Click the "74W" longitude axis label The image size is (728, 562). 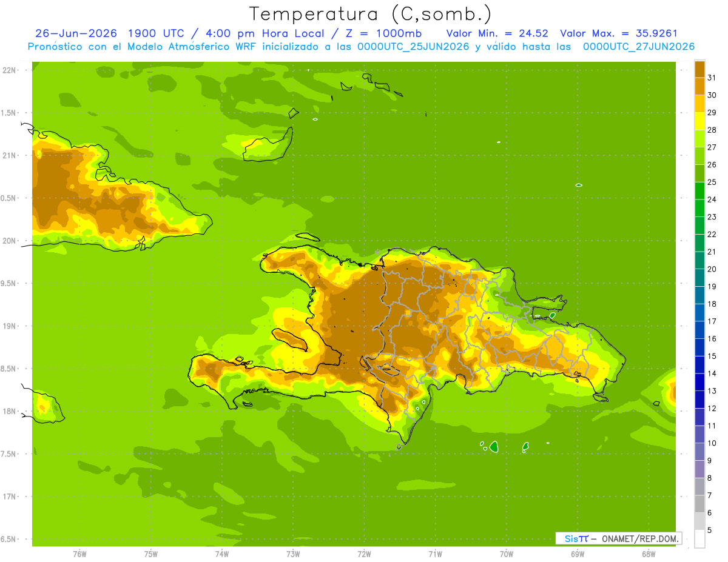pyautogui.click(x=222, y=554)
